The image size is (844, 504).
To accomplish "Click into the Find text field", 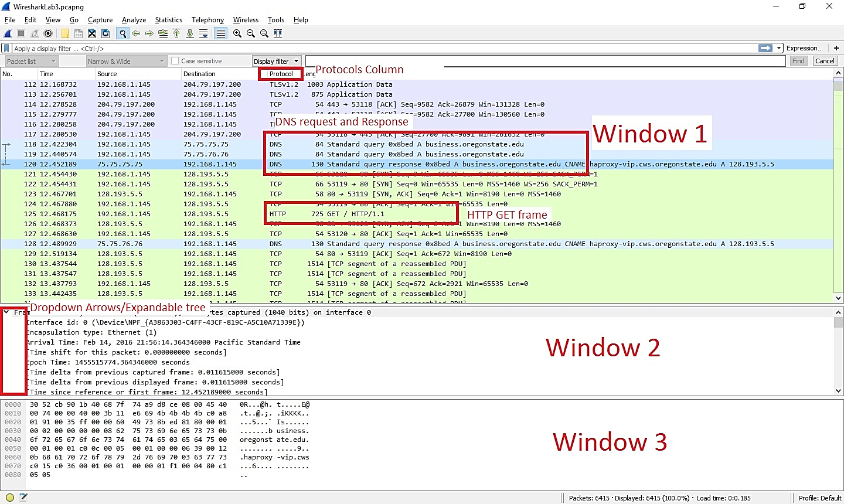I will tap(545, 61).
